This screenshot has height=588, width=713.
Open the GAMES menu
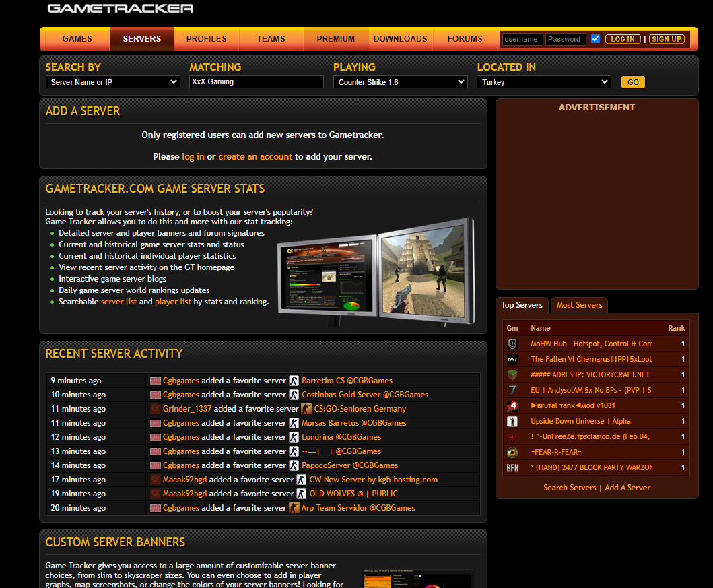77,39
